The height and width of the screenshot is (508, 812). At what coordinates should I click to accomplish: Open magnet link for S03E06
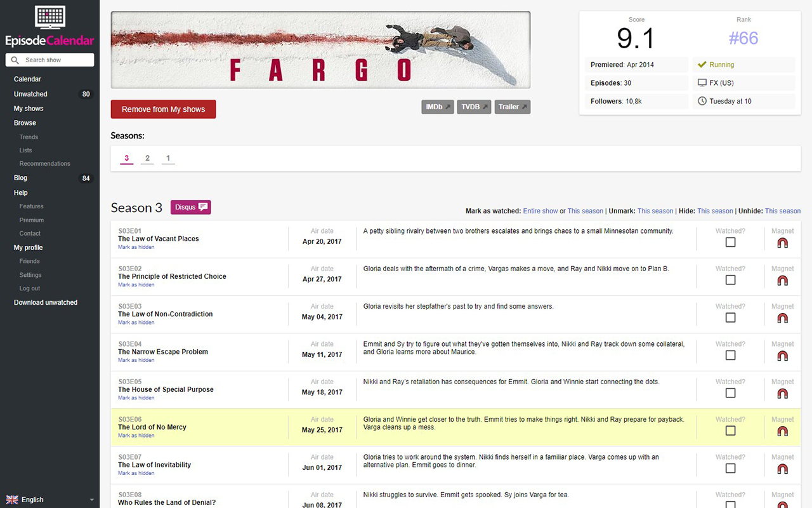[x=783, y=431]
